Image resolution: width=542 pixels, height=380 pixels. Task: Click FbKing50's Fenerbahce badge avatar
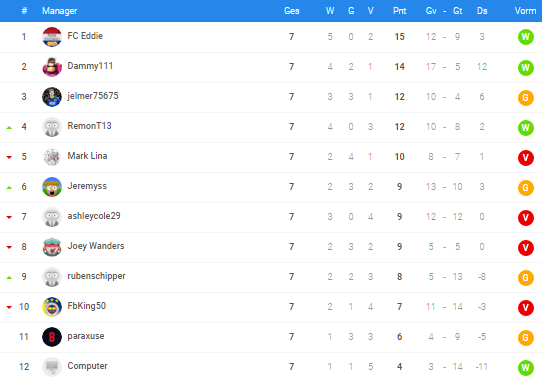tap(52, 307)
